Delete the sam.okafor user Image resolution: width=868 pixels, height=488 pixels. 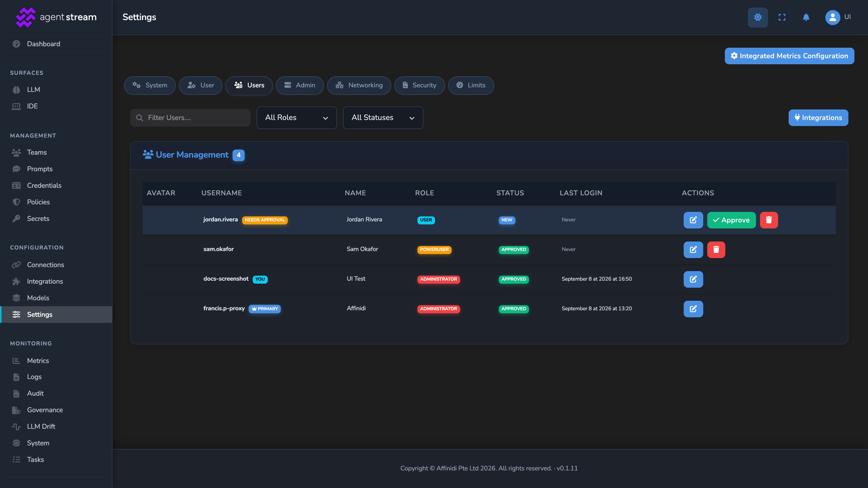pyautogui.click(x=716, y=250)
